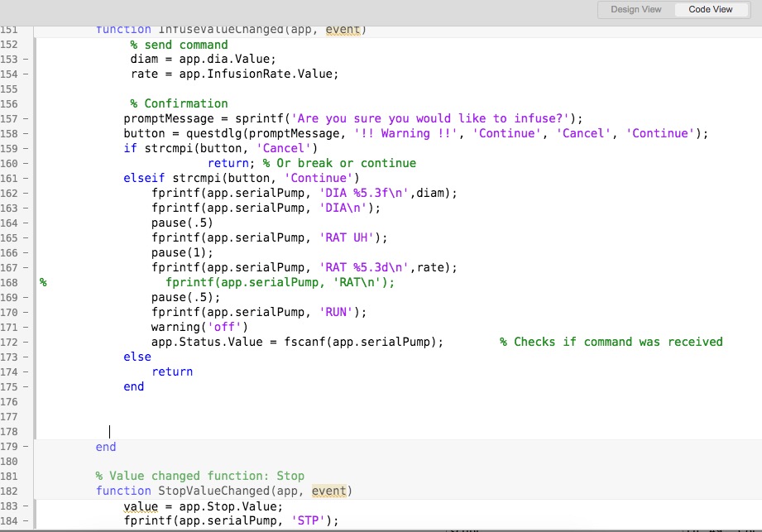Click 'event' argument in InfuseValueChanged header

[x=343, y=30]
